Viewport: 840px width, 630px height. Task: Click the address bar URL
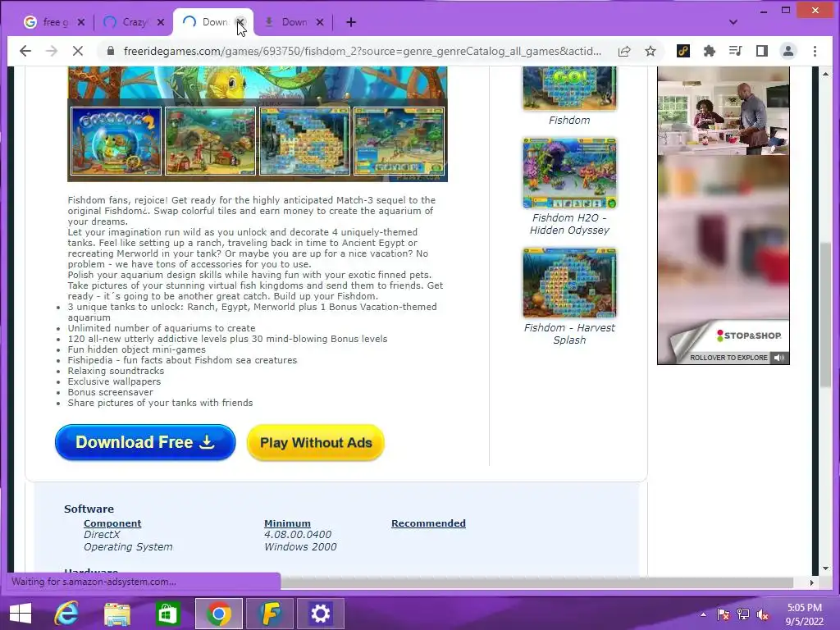(362, 51)
